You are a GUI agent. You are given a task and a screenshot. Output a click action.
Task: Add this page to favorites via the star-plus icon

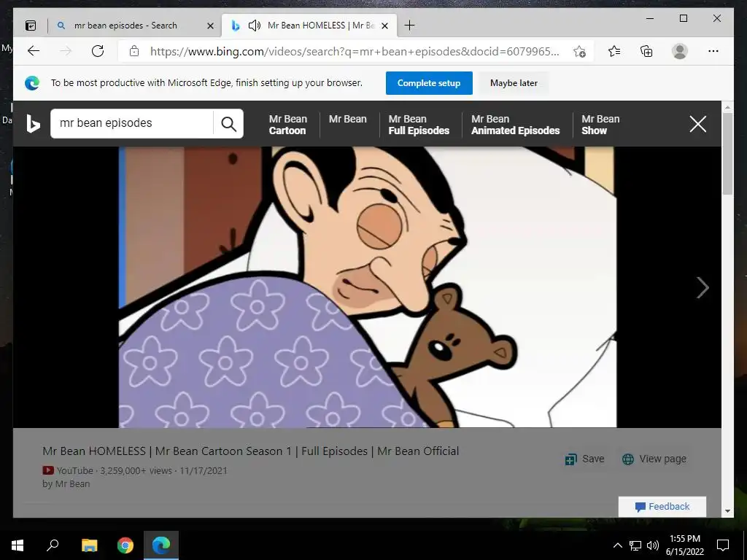[579, 52]
